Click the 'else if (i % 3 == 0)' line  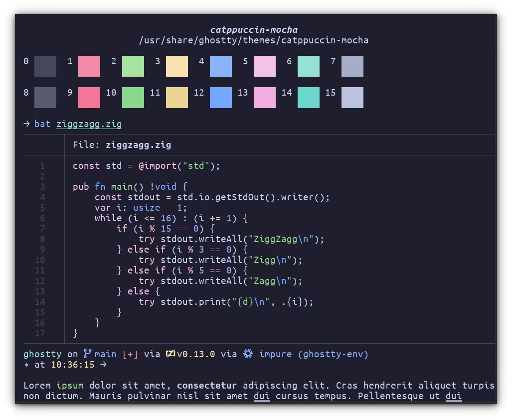[182, 250]
